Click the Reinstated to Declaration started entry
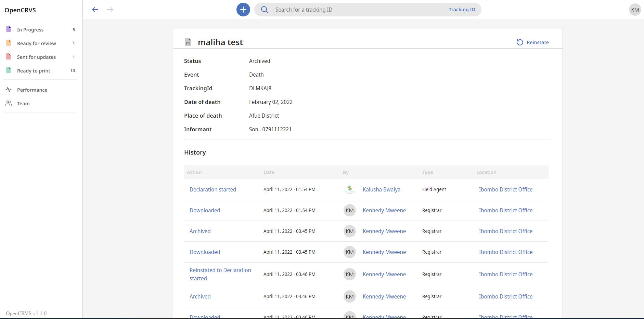 (220, 274)
